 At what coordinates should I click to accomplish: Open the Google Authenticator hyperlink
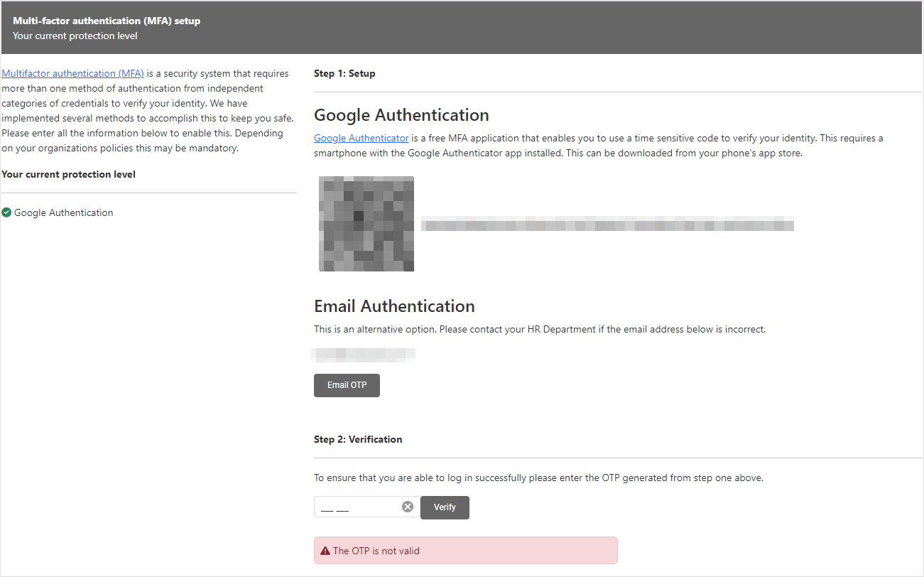tap(361, 138)
